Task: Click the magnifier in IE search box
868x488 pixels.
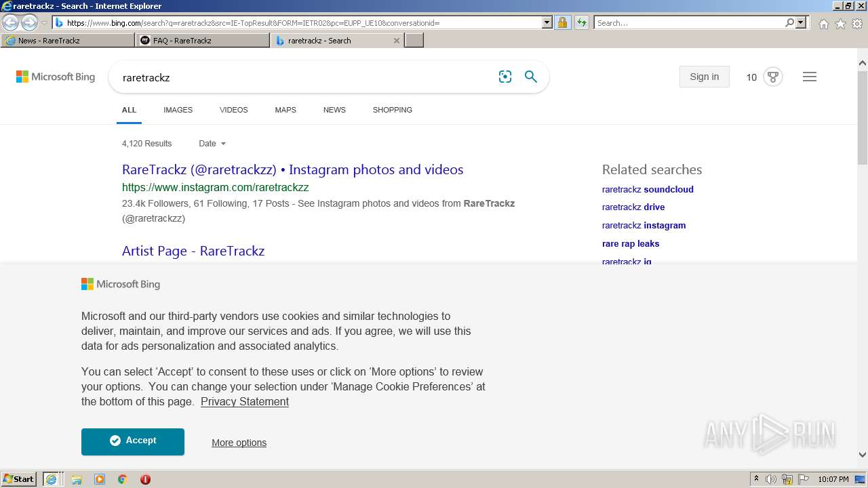Action: [x=789, y=22]
